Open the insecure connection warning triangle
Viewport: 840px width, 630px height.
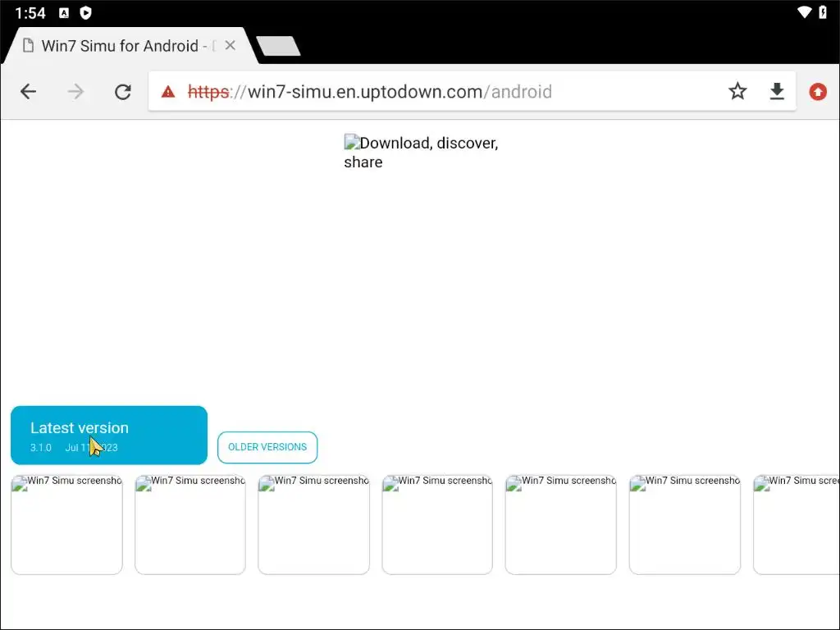click(x=168, y=92)
